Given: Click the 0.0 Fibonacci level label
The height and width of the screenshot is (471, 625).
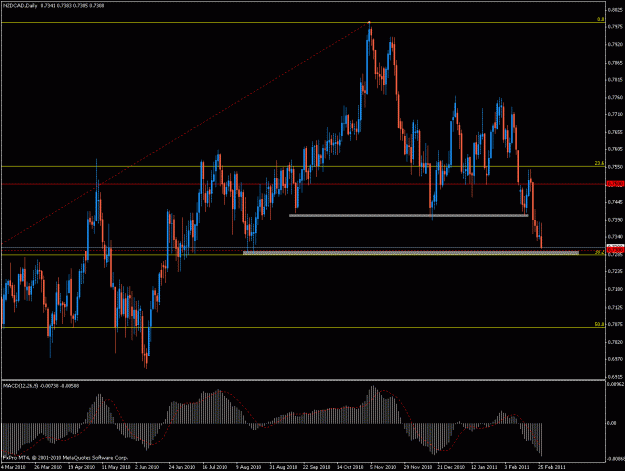Looking at the screenshot, I should (x=600, y=19).
